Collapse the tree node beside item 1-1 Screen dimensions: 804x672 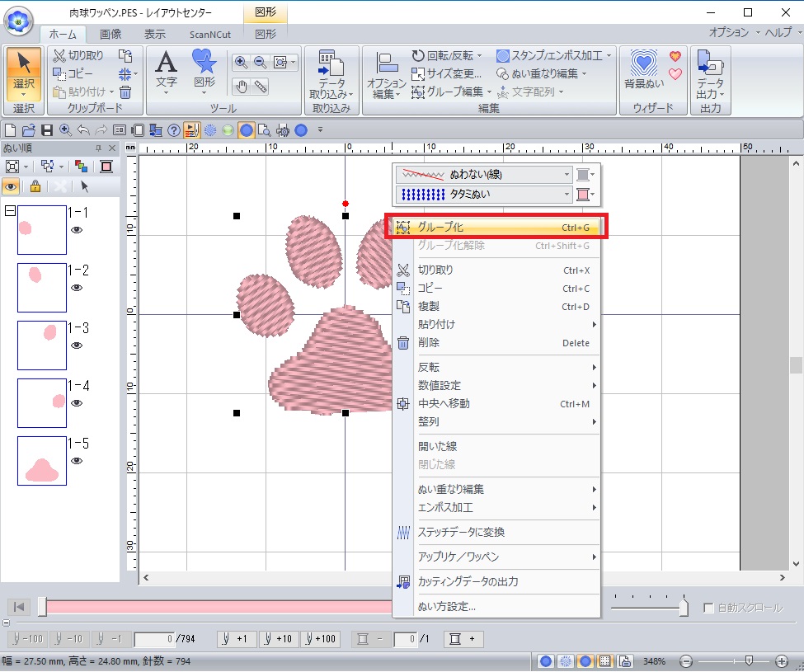pos(10,211)
